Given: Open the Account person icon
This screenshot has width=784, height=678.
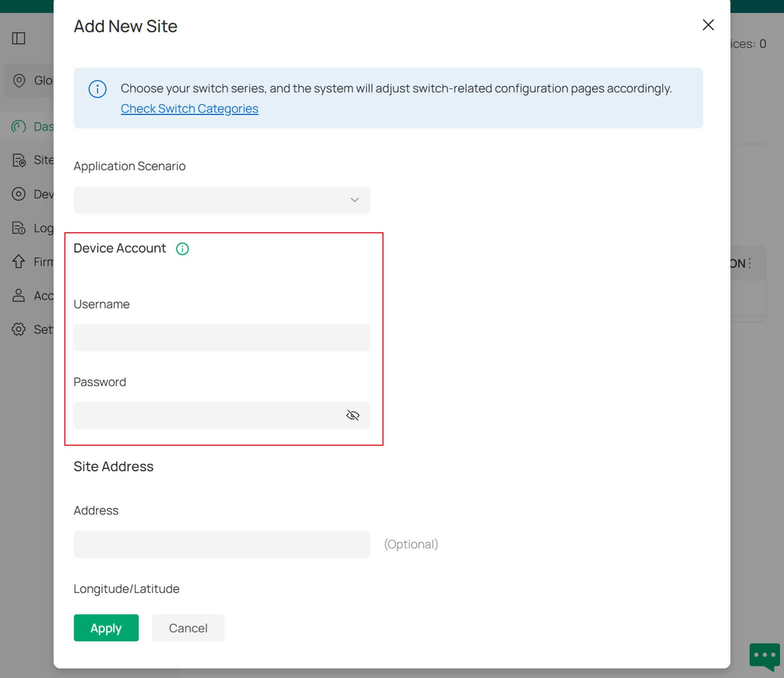Looking at the screenshot, I should [18, 296].
